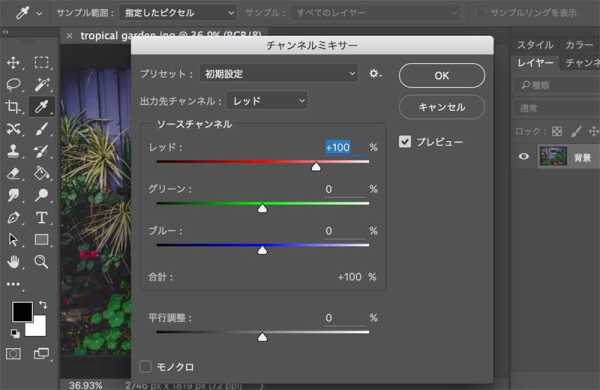Switch to the スタイル tab

click(535, 45)
